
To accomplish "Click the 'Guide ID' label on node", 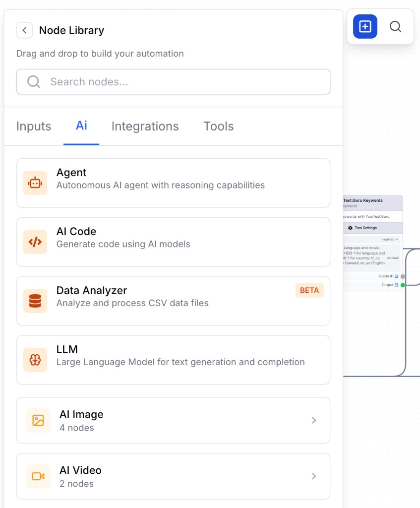I will 386,276.
